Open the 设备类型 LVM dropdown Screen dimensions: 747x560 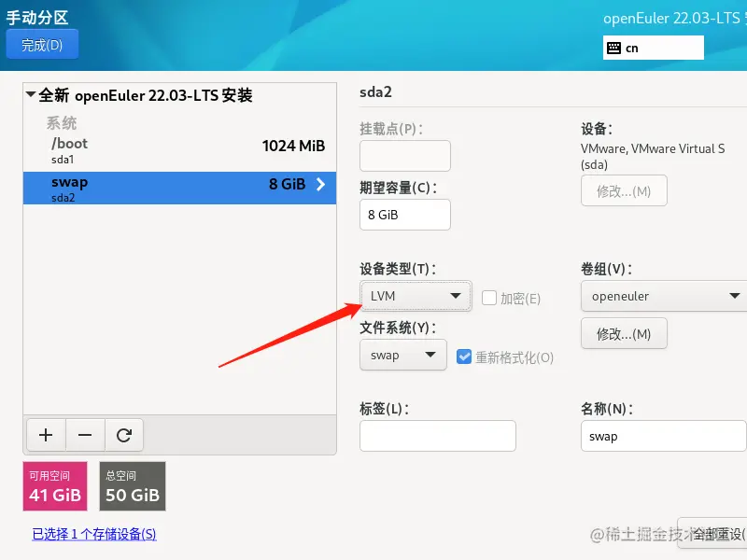pos(416,296)
